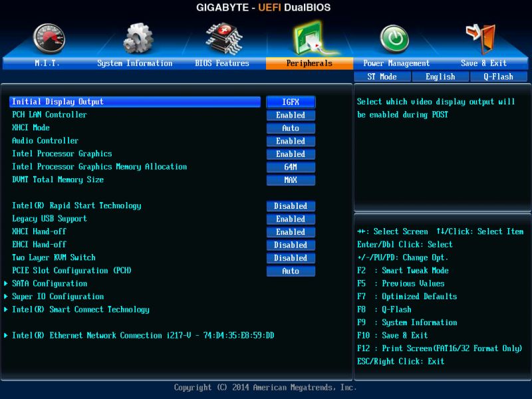
Task: Click the Save & Exit door icon
Action: [481, 39]
